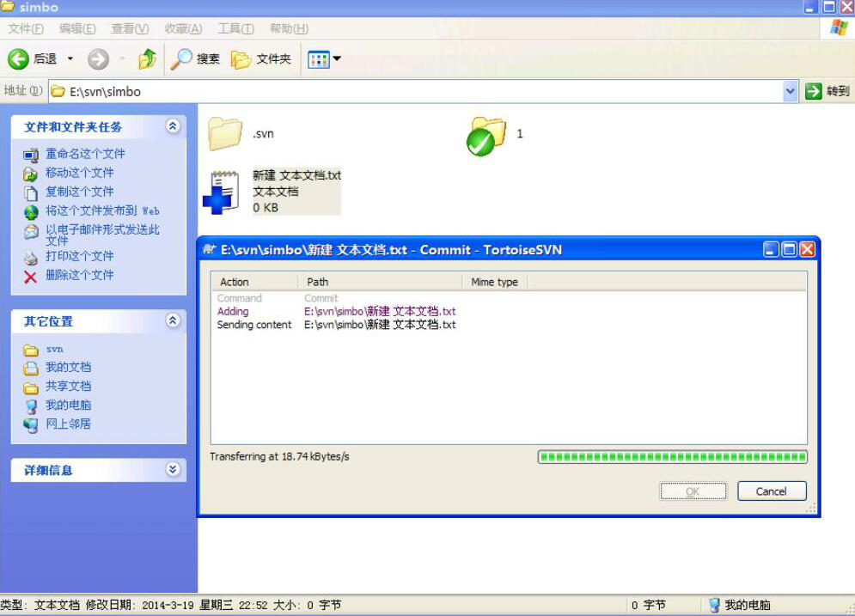Open the Views icon dropdown

click(325, 59)
